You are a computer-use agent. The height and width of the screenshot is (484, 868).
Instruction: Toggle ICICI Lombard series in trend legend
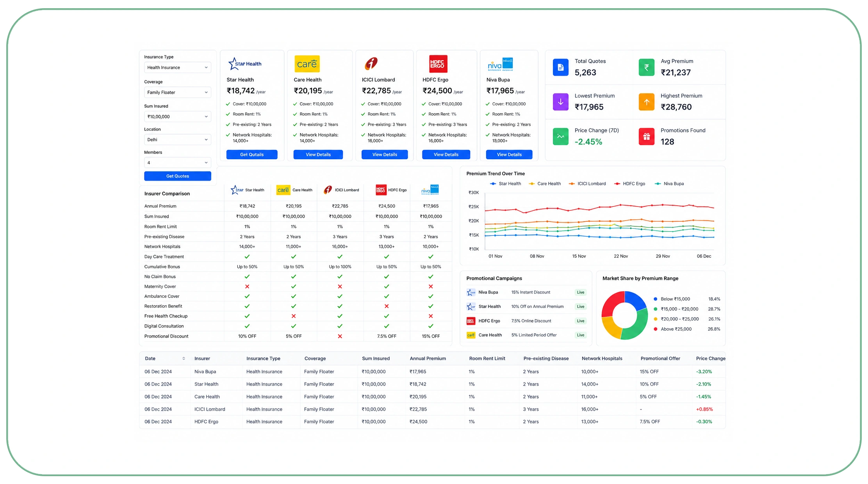click(x=587, y=184)
